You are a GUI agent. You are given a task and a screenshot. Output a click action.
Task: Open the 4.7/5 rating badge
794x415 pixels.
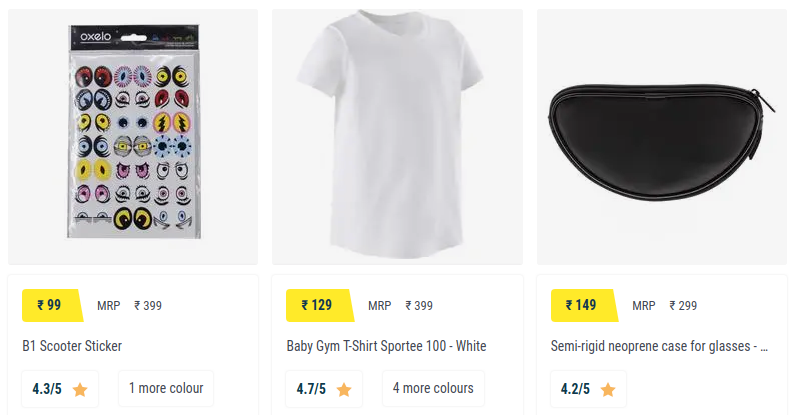tap(324, 389)
